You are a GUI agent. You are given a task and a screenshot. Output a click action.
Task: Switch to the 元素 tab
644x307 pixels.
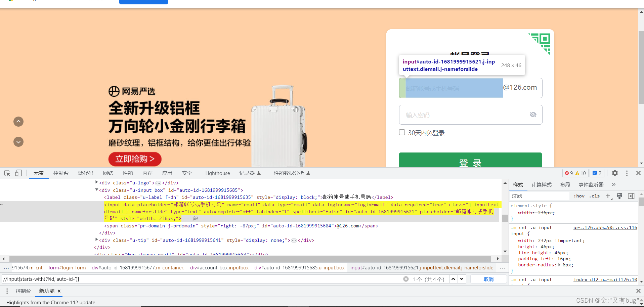39,173
